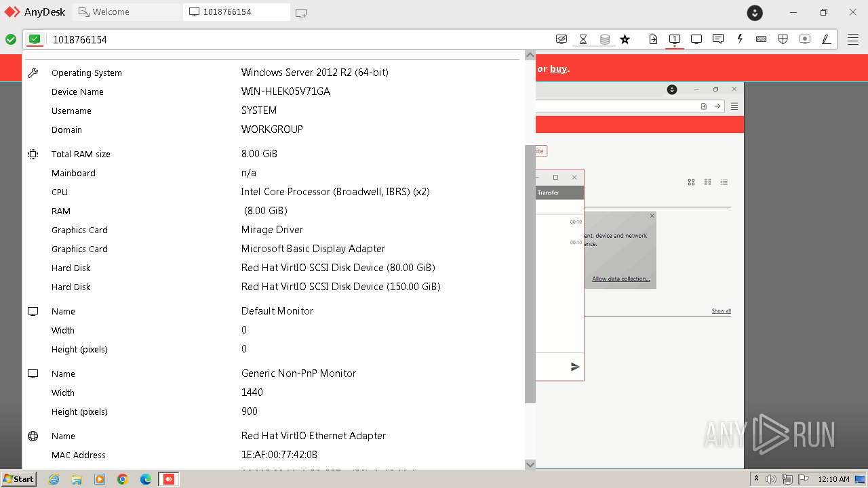Click the Mirage Driver graphics card value
Viewport: 868px width, 488px height.
(x=272, y=229)
